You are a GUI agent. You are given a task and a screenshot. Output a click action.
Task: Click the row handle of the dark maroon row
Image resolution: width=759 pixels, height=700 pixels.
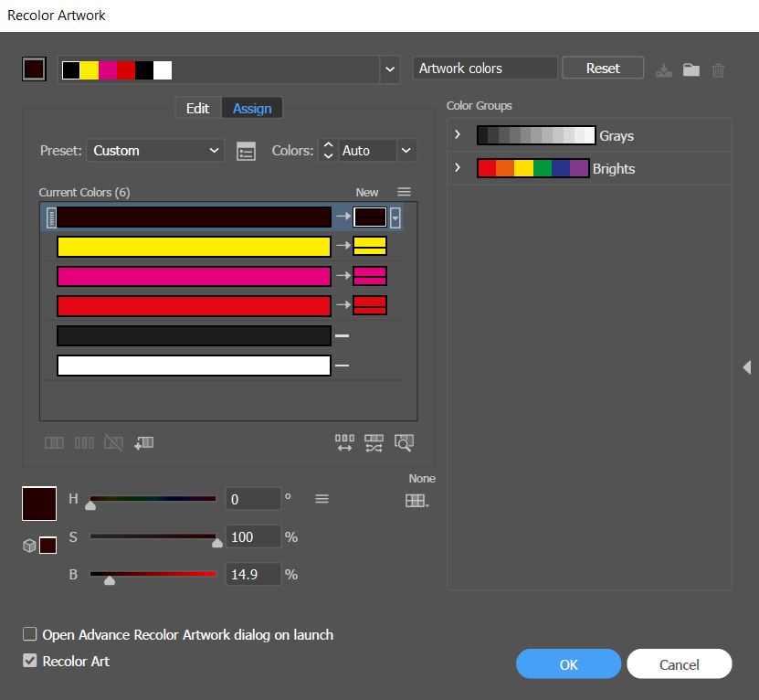[x=51, y=217]
